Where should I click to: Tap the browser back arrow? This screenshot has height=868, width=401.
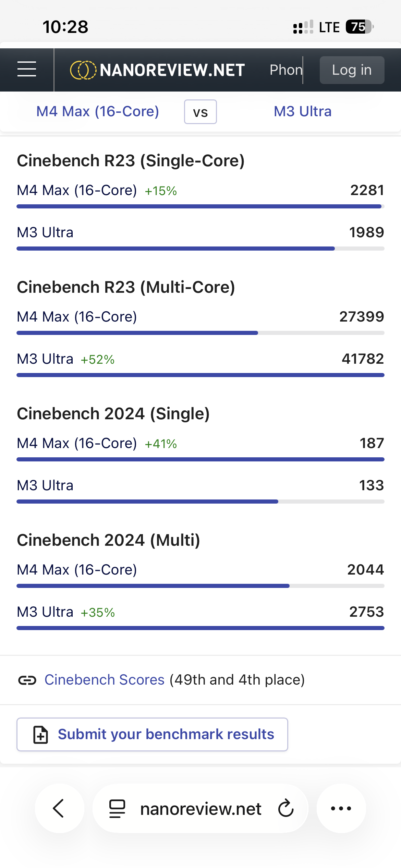[59, 808]
